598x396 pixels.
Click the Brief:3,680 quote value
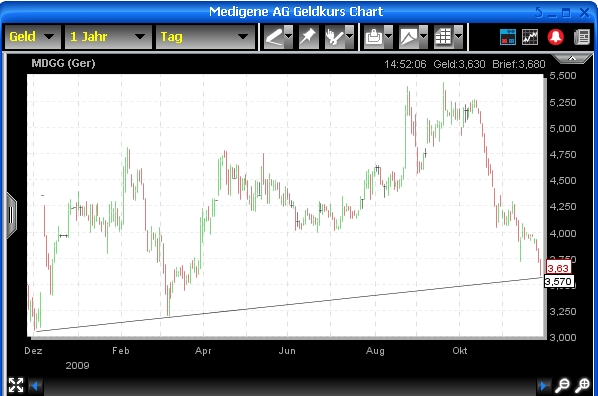pos(519,64)
